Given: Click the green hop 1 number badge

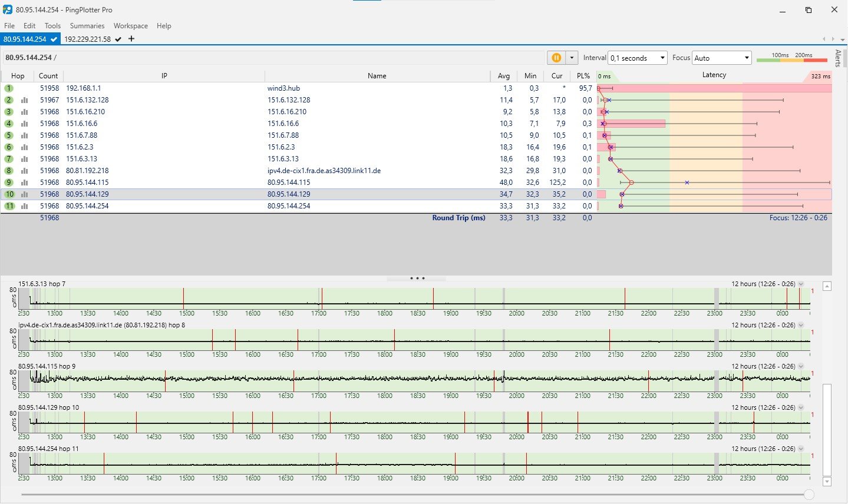Looking at the screenshot, I should pyautogui.click(x=9, y=88).
